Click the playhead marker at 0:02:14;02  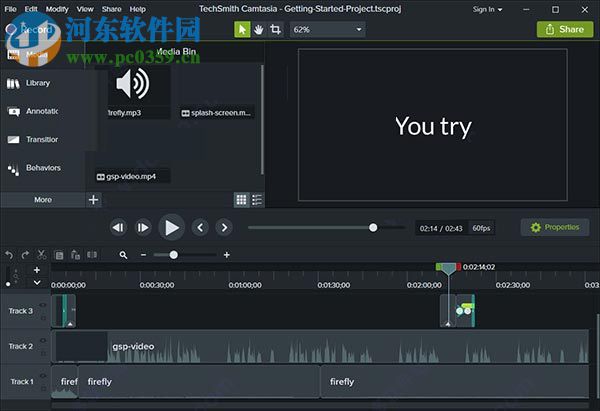(x=448, y=269)
